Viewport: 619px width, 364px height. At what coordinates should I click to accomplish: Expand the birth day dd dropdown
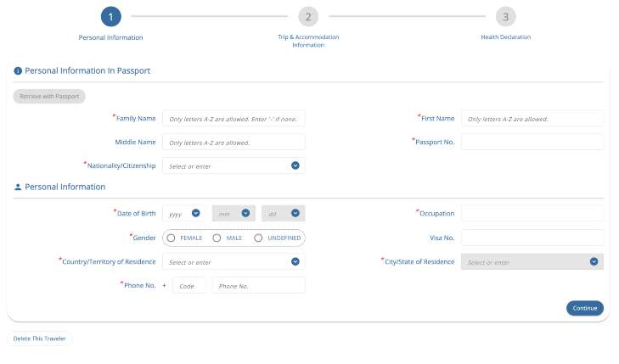tap(295, 213)
